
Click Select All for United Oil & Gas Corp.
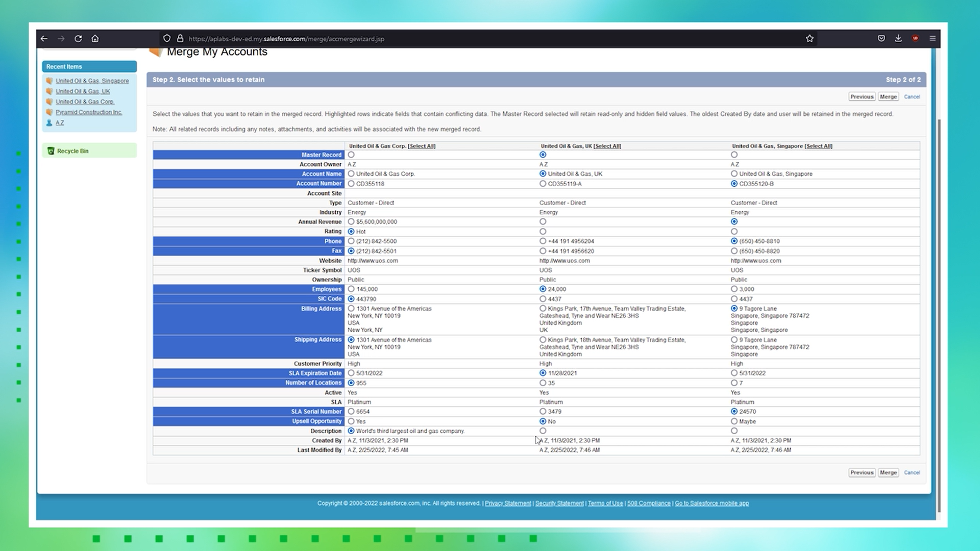(x=422, y=146)
